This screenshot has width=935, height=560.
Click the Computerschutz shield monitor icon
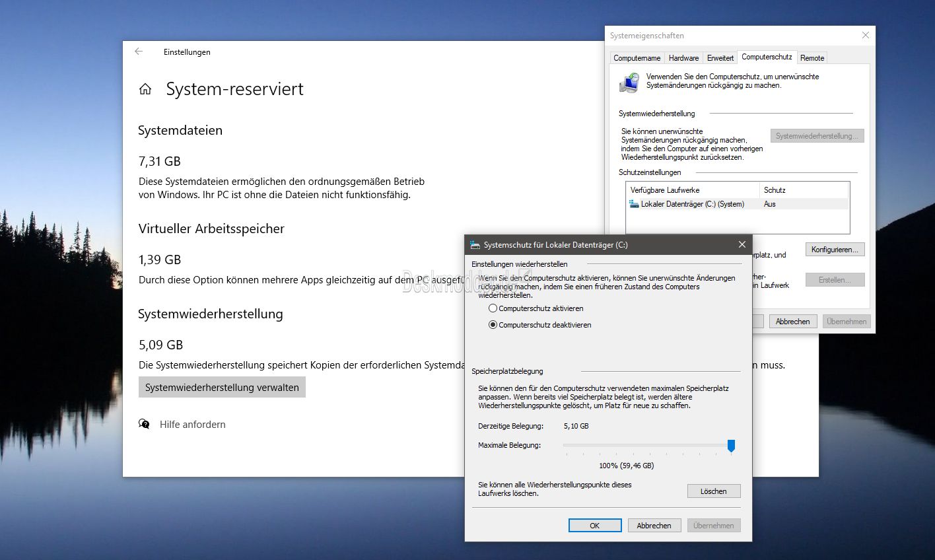[629, 82]
